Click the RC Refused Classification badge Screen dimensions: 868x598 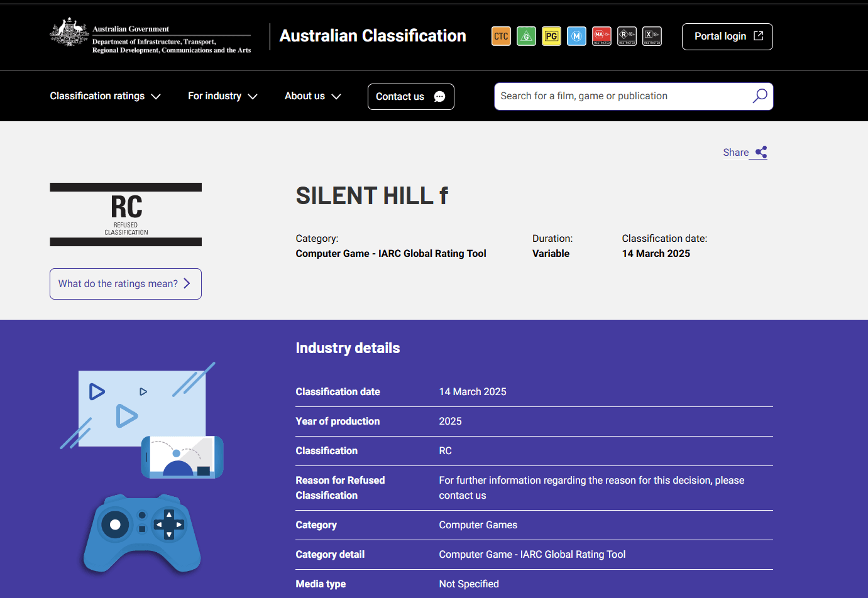[126, 214]
